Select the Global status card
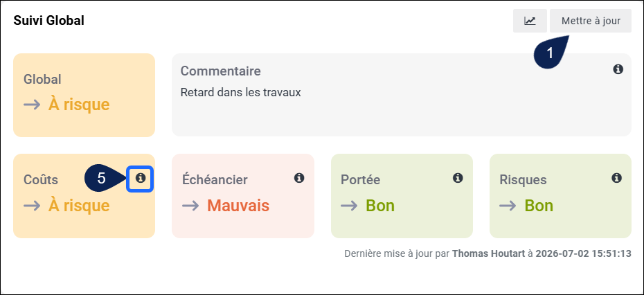The image size is (644, 295). (x=84, y=95)
